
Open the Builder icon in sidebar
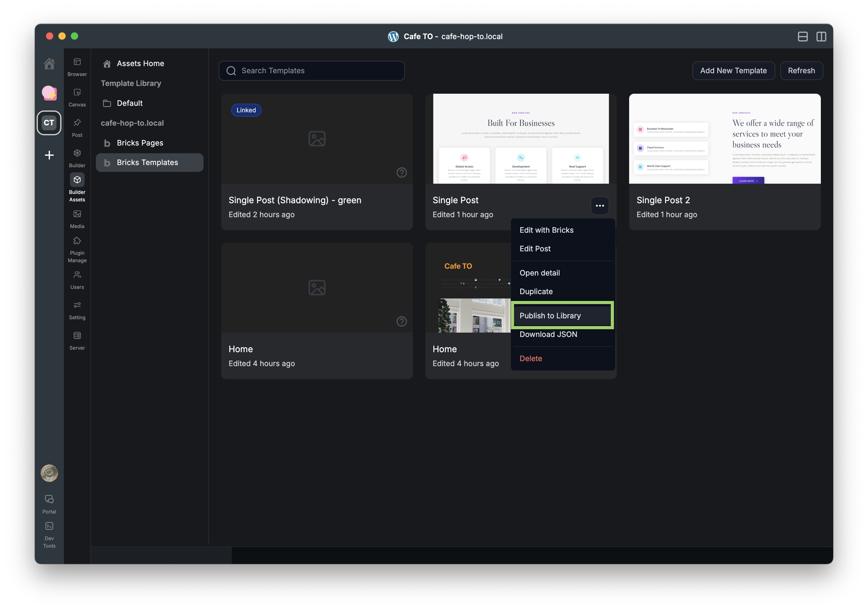tap(77, 153)
